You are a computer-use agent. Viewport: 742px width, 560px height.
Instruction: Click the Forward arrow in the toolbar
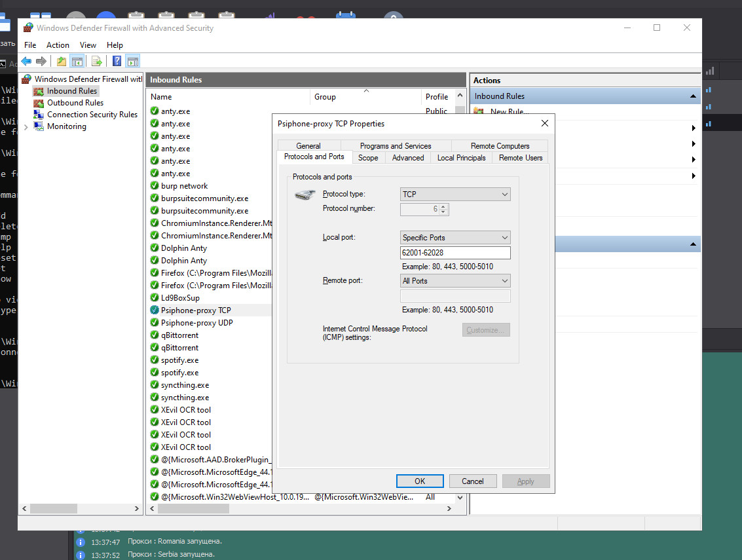pos(41,62)
